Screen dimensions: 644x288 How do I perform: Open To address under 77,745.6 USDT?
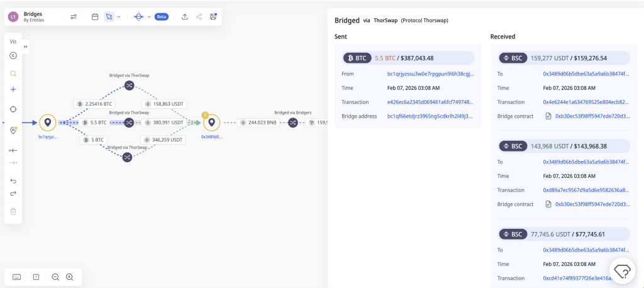586,250
